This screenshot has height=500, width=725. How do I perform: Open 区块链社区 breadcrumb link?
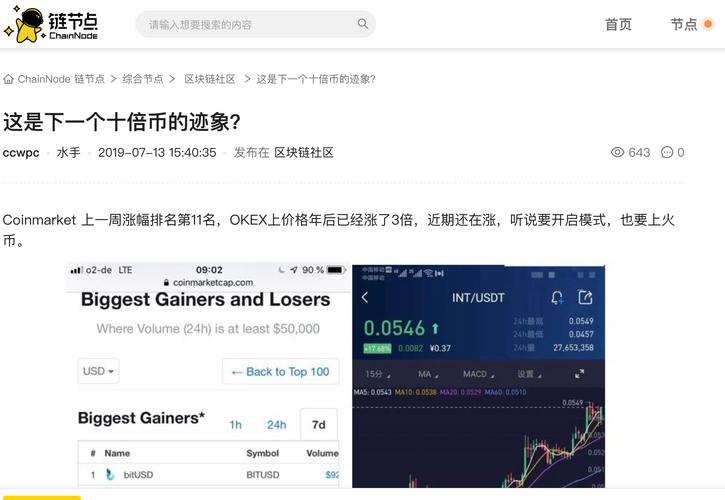pyautogui.click(x=210, y=79)
